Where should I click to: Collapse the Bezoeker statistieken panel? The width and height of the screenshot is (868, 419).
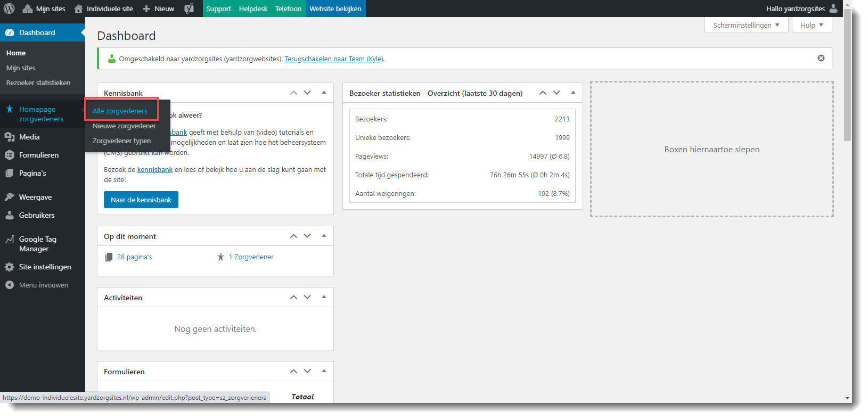tap(573, 93)
